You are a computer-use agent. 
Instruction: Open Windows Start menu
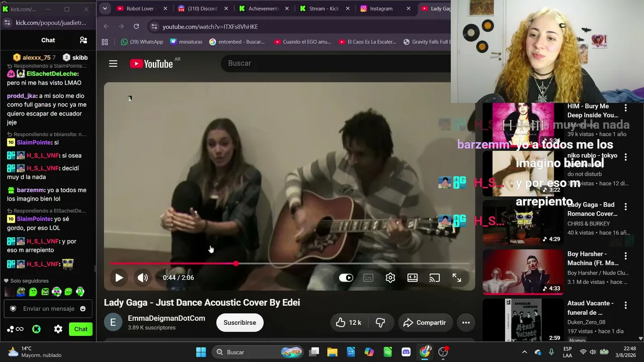tap(201, 352)
